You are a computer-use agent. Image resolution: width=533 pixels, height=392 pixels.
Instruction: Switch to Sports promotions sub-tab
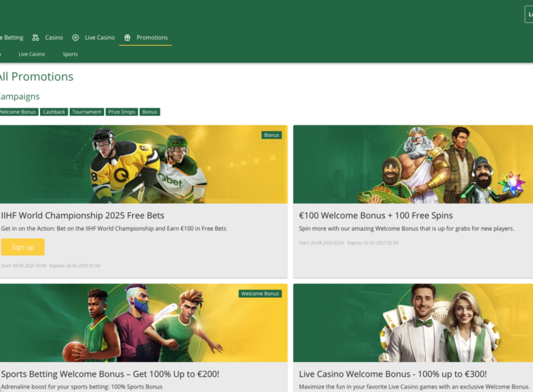tap(70, 54)
